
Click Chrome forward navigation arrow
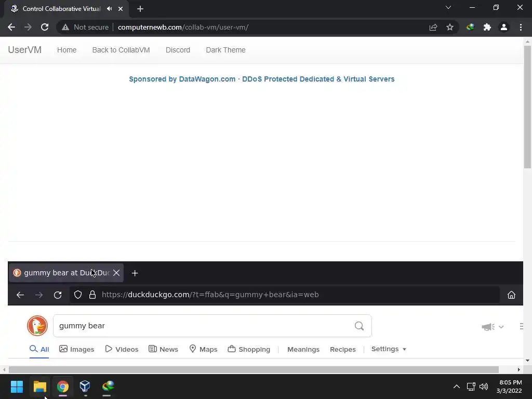(x=28, y=27)
